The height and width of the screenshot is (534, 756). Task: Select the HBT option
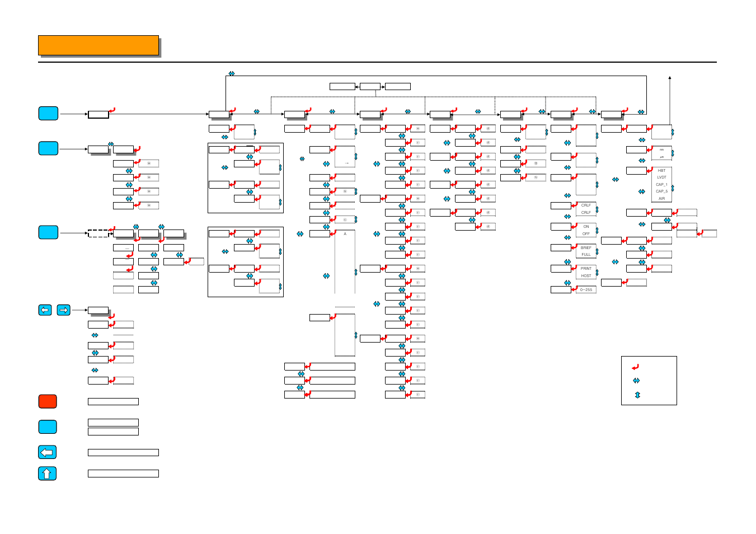coord(661,170)
